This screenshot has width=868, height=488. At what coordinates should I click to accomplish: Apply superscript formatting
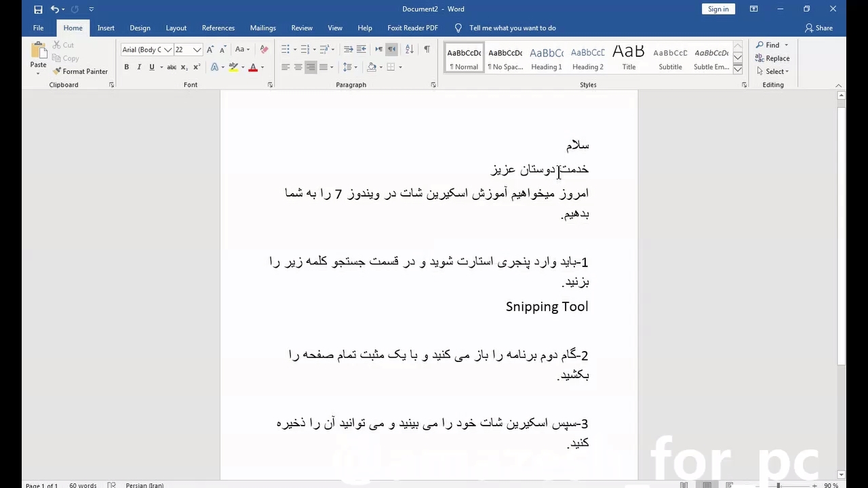click(197, 67)
